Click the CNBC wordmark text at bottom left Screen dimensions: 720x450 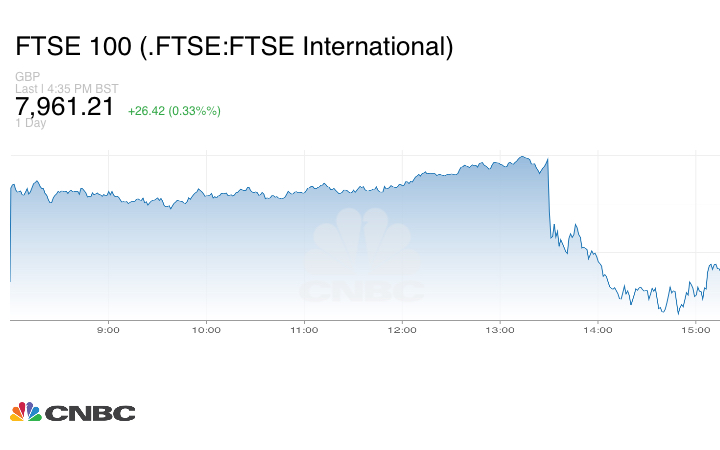[89, 413]
